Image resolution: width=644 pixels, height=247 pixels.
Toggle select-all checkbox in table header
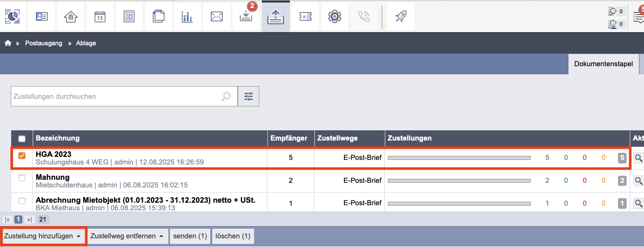coord(22,139)
